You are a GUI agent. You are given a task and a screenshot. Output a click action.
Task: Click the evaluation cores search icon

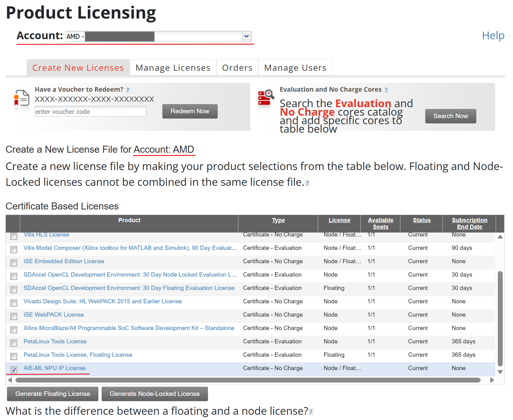[266, 98]
